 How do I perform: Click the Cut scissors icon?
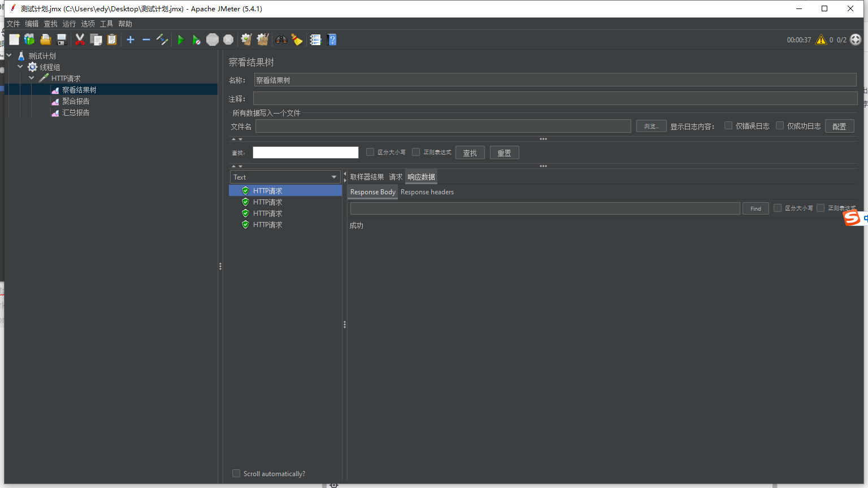[x=80, y=40]
